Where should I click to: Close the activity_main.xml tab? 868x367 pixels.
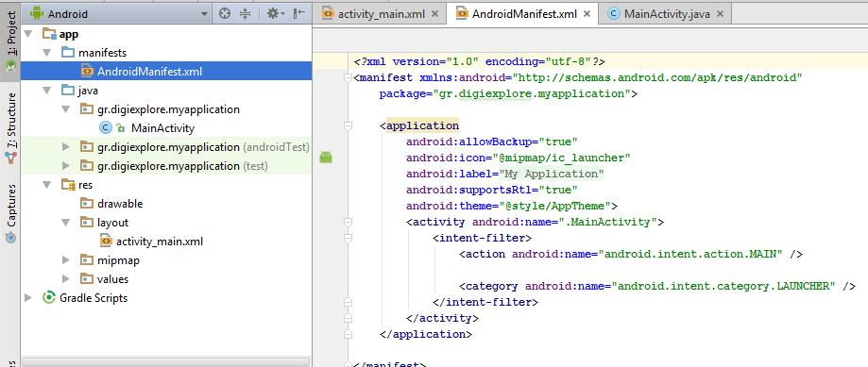click(x=434, y=14)
